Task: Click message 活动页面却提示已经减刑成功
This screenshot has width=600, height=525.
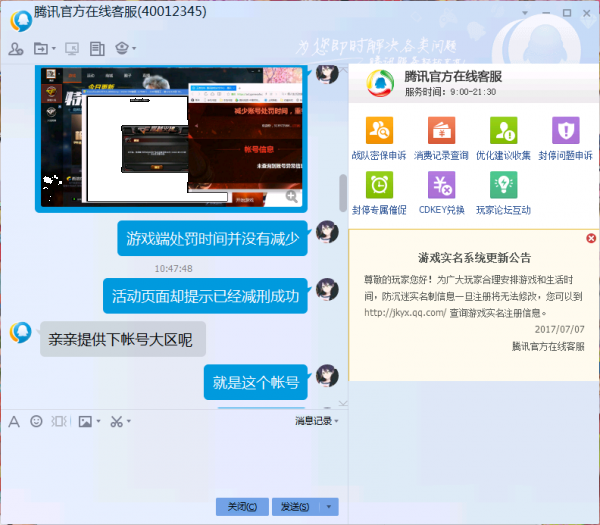Action: 205,296
